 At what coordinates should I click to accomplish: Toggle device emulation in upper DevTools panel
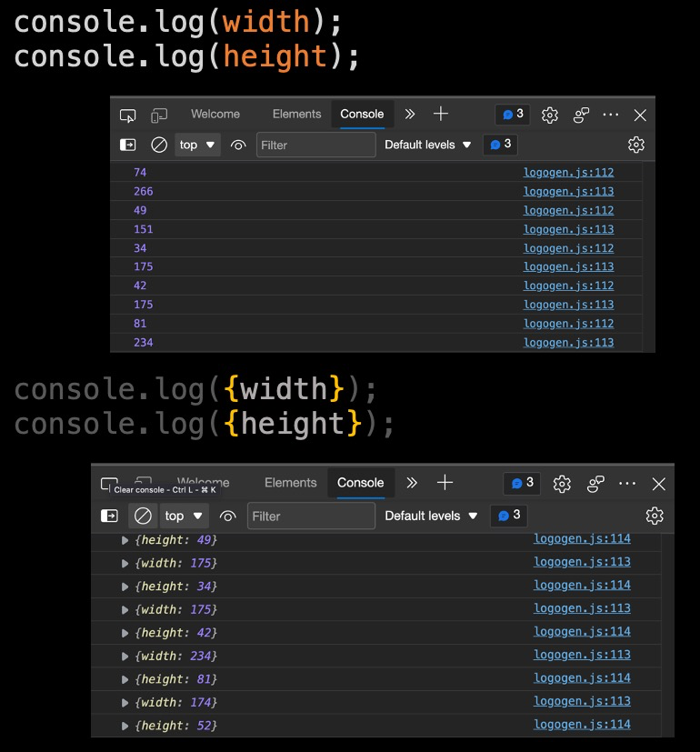159,115
